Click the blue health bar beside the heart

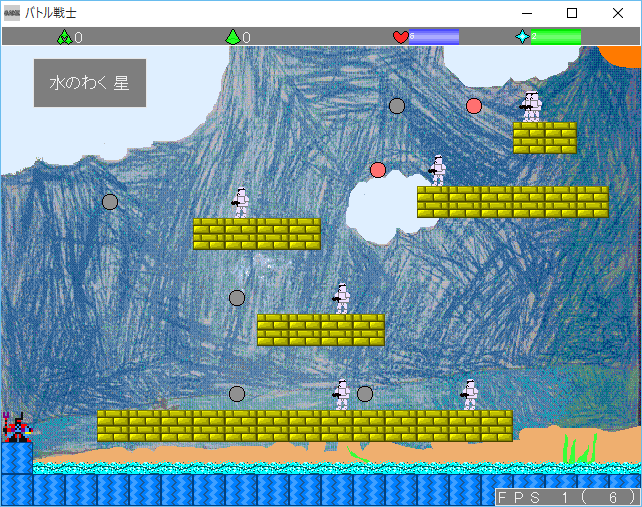coord(434,37)
